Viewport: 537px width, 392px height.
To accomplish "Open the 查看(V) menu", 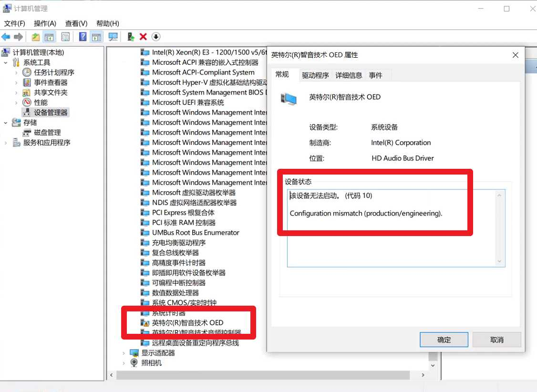I will (76, 23).
